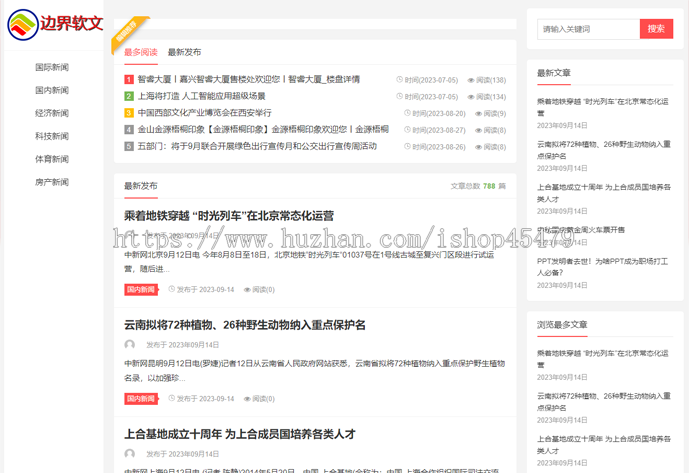The image size is (689, 473).
Task: Click the 时间(2023-08-26) date text
Action: (x=439, y=147)
